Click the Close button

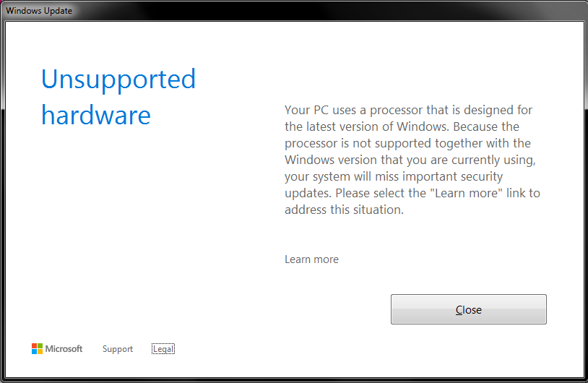coord(468,309)
